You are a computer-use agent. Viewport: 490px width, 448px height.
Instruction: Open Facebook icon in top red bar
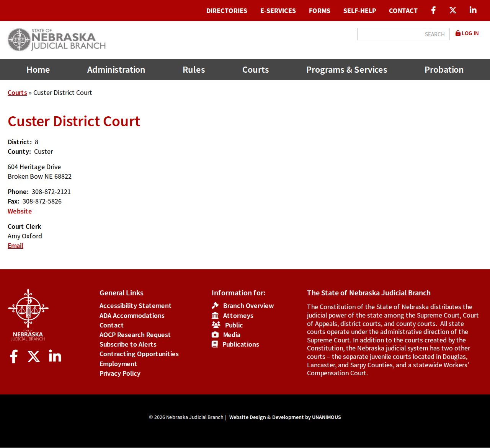[433, 10]
